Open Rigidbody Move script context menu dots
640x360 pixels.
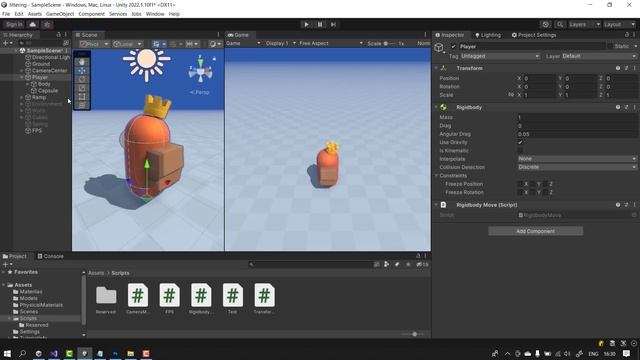tap(634, 205)
